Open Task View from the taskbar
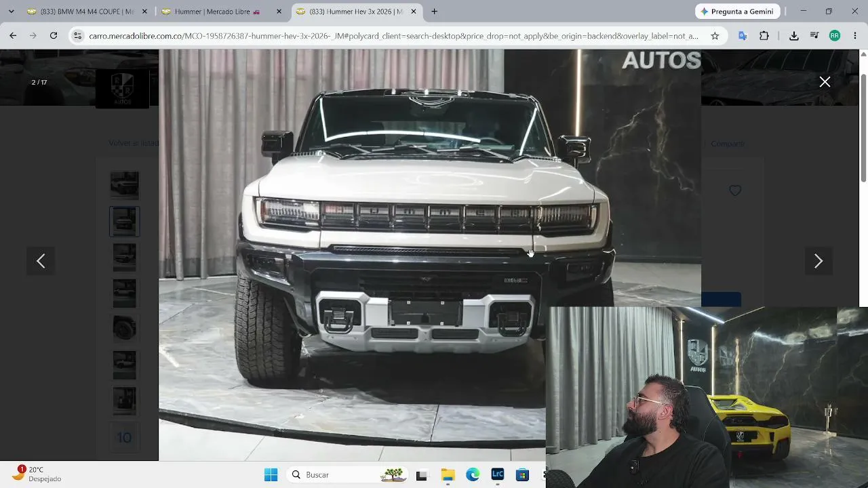 tap(421, 475)
